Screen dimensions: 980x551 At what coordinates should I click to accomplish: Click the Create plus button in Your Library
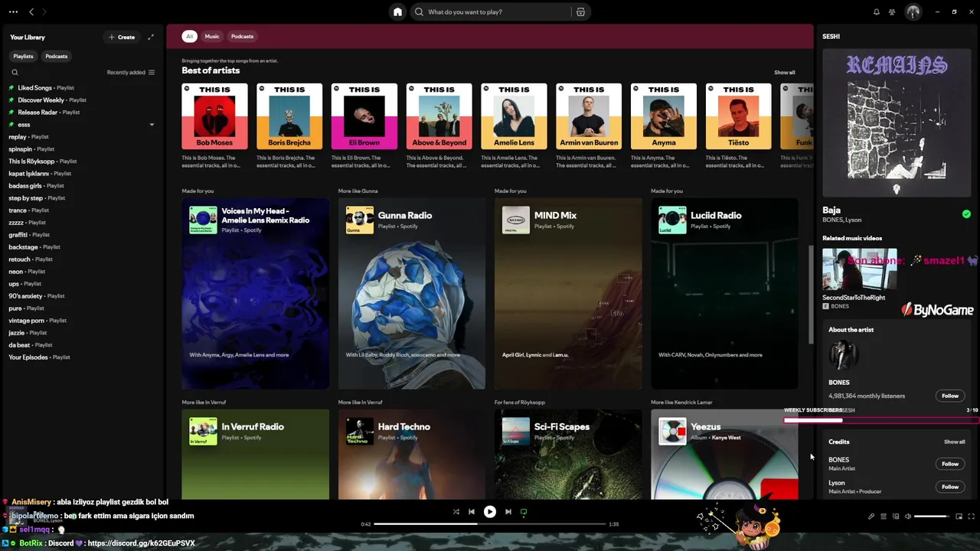click(122, 37)
